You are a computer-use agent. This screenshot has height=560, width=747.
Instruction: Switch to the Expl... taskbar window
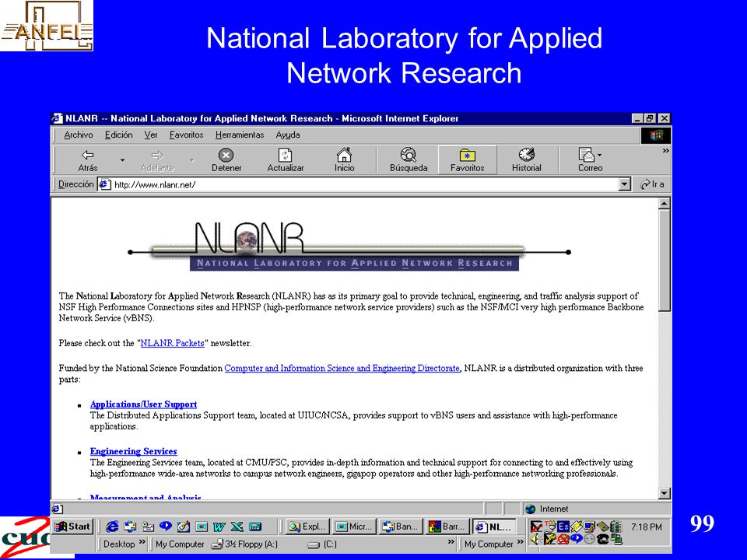coord(308,527)
